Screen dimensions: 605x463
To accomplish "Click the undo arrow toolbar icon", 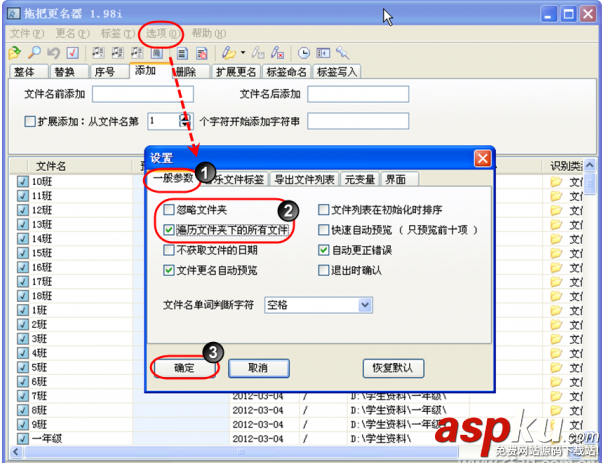I will pos(54,53).
